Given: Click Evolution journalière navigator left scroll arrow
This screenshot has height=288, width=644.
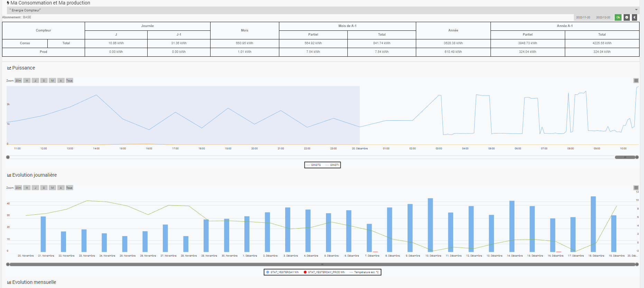Looking at the screenshot, I should (x=8, y=264).
